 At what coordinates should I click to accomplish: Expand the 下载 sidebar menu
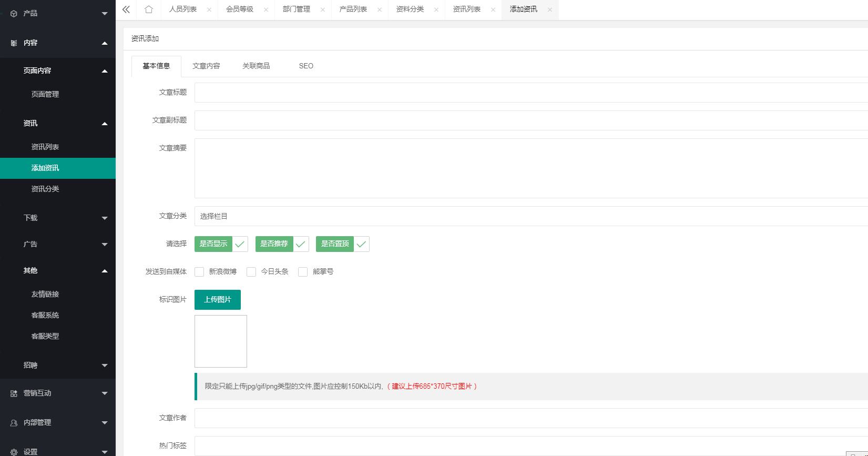(58, 218)
